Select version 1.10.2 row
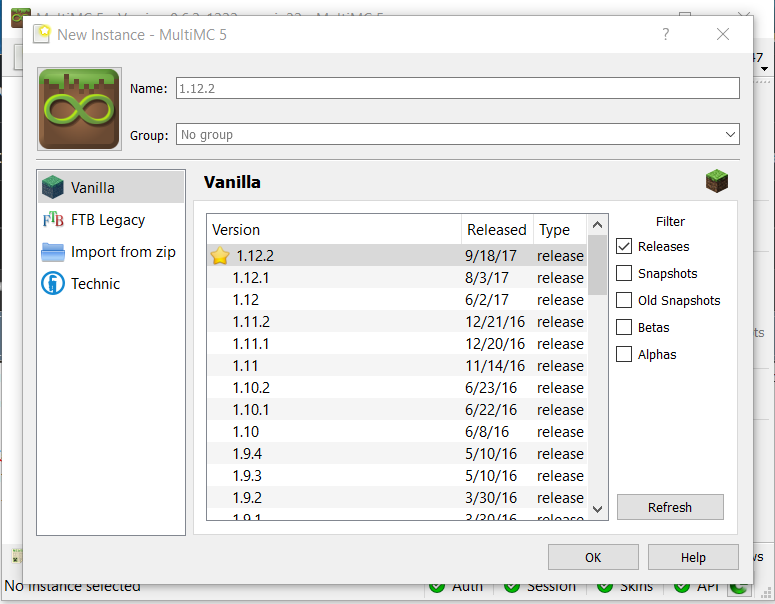The width and height of the screenshot is (775, 604). point(397,388)
